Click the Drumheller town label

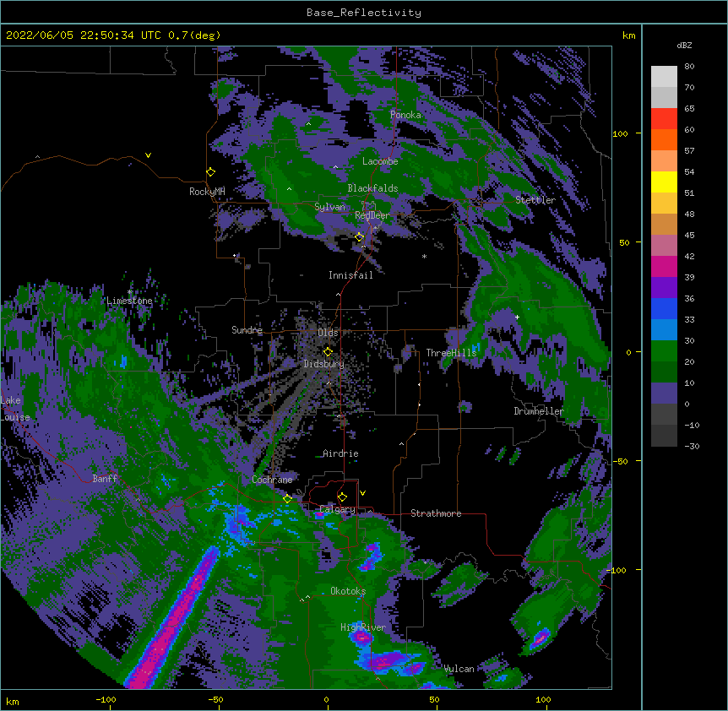[x=539, y=411]
